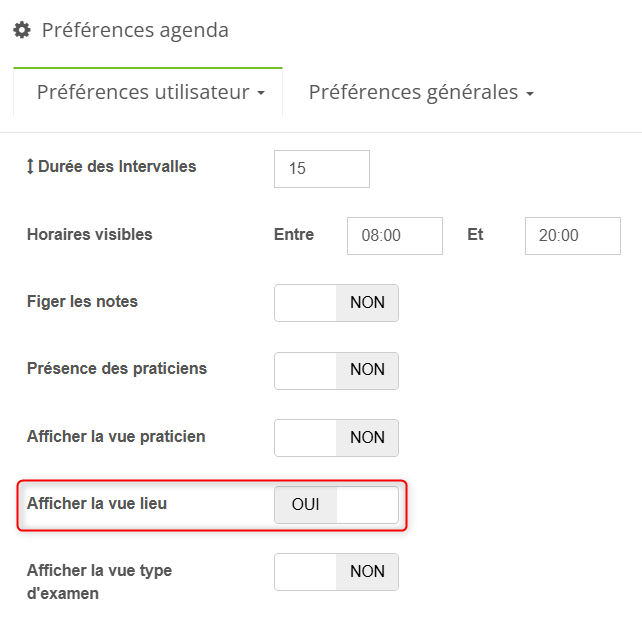Click the Durée des Intervalles input field
The image size is (642, 639).
[x=321, y=169]
